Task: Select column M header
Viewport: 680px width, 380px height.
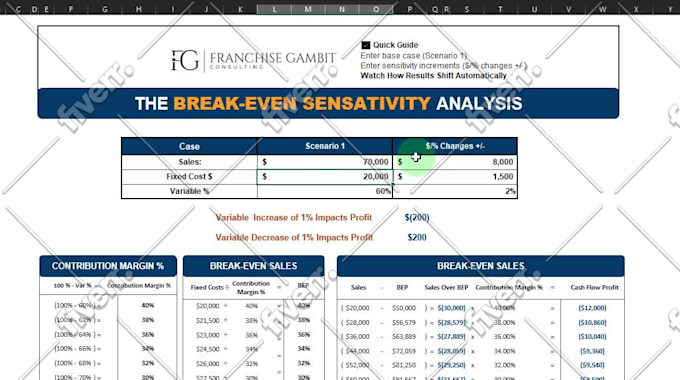Action: (x=308, y=9)
